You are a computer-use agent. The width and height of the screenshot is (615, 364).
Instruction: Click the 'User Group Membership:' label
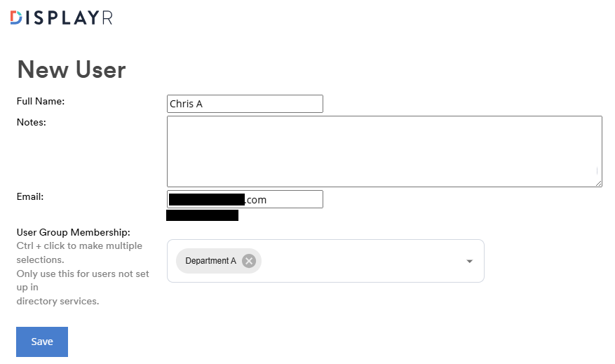(x=74, y=232)
